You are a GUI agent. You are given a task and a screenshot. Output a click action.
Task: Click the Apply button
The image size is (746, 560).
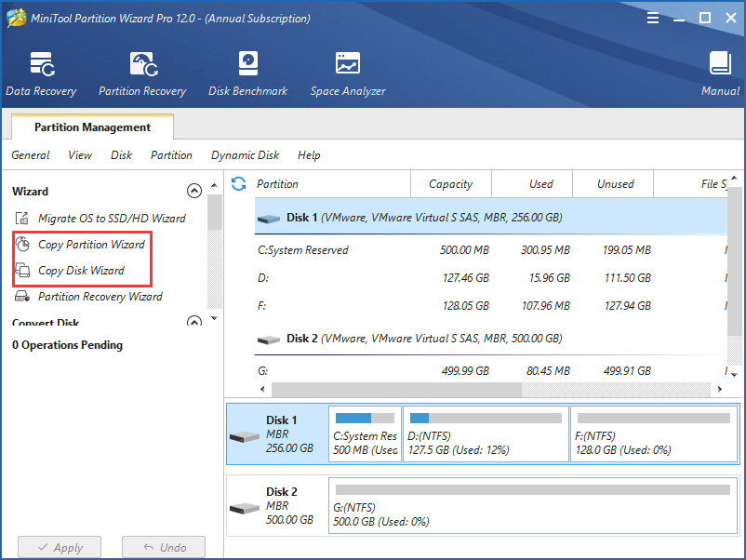coord(60,547)
